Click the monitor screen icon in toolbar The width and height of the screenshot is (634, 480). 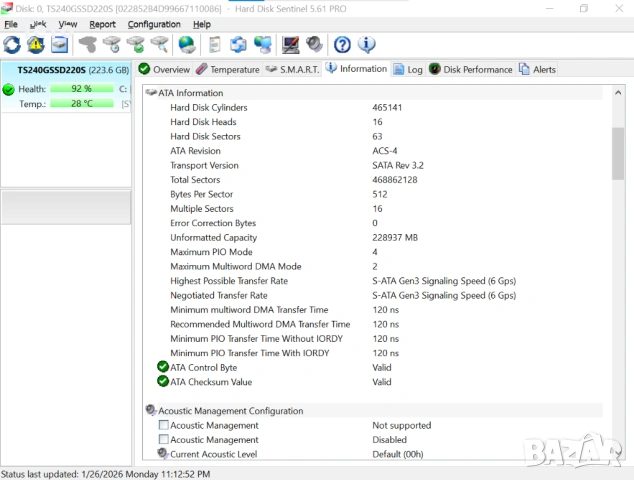coord(291,44)
